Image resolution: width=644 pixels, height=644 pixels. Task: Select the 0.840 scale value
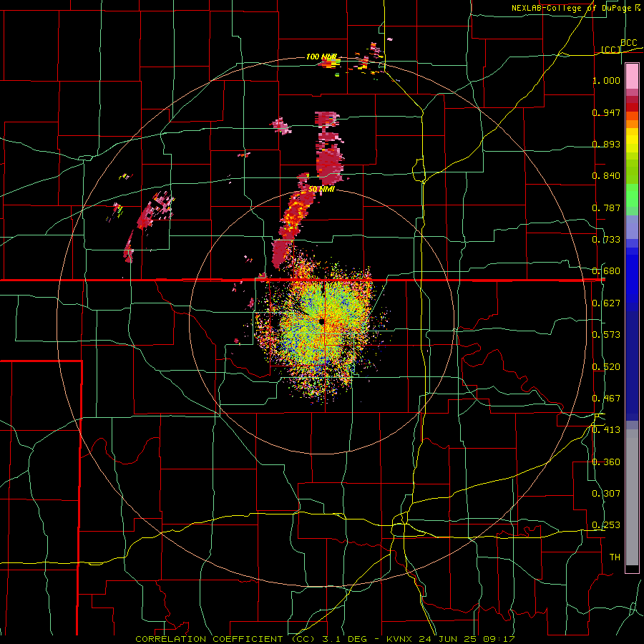click(606, 176)
